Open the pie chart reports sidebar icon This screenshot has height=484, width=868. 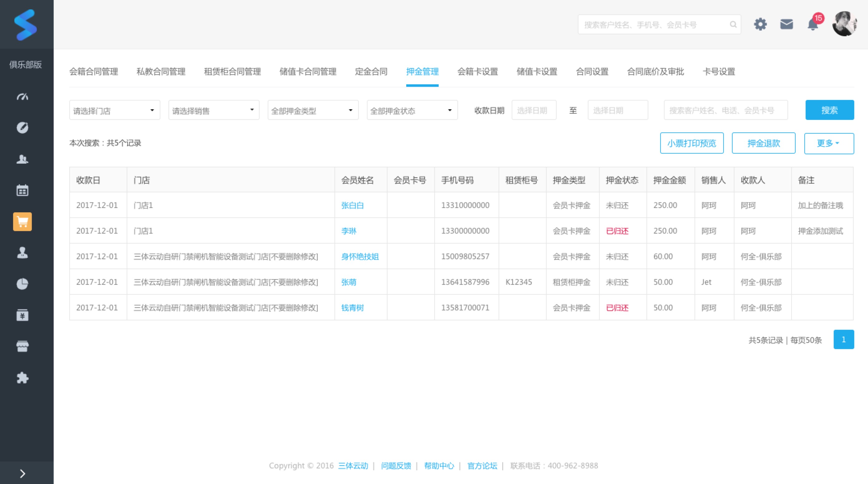click(22, 284)
